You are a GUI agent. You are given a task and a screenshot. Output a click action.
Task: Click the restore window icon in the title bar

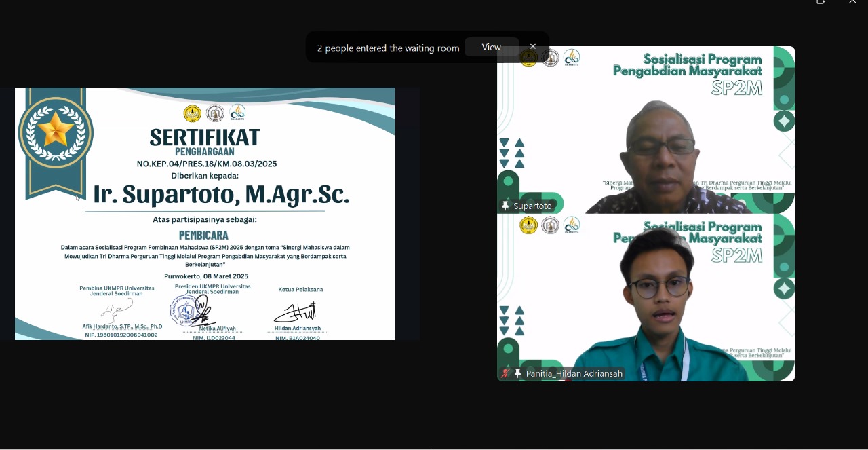(x=821, y=2)
